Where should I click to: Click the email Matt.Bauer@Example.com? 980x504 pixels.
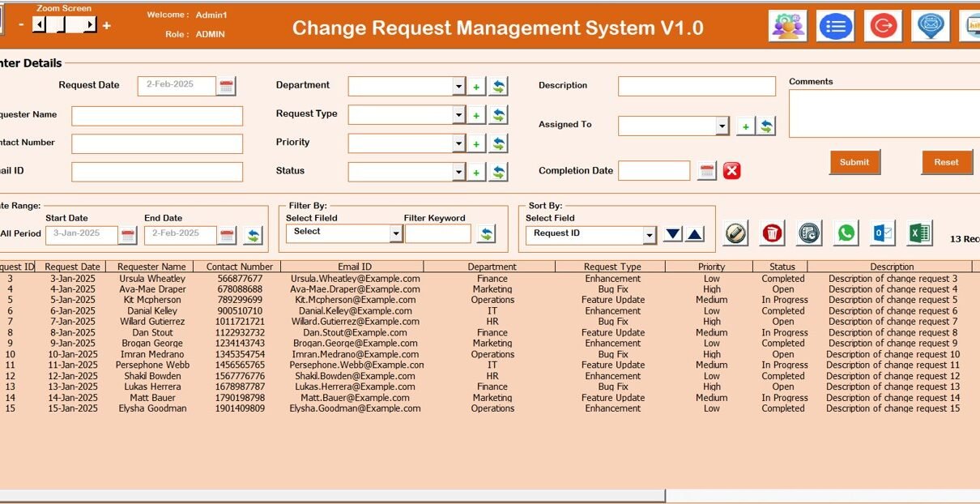355,398
